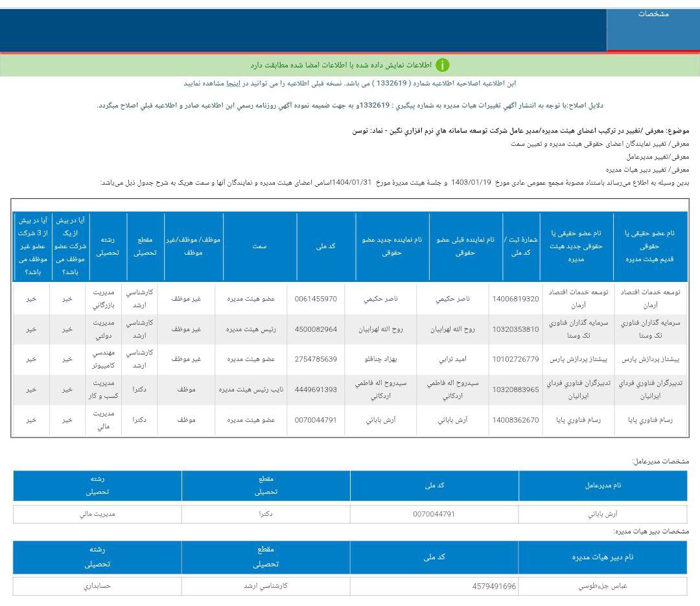Open the مشخصات tab

coord(653,29)
